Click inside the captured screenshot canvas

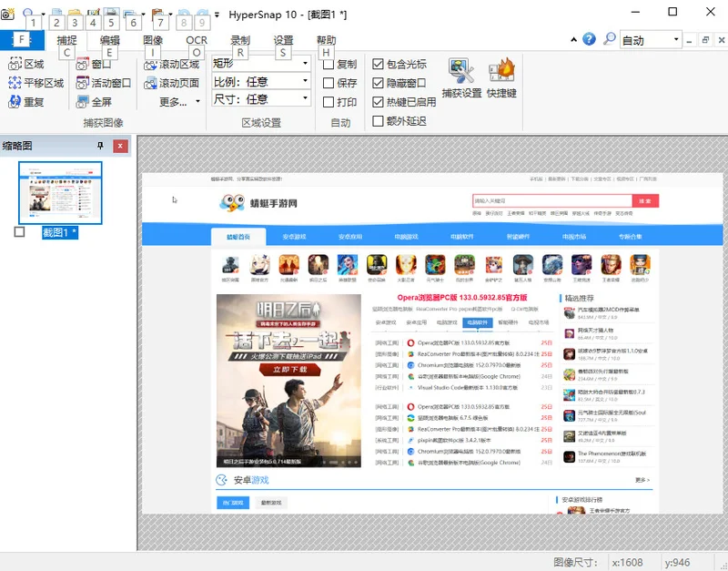431,343
